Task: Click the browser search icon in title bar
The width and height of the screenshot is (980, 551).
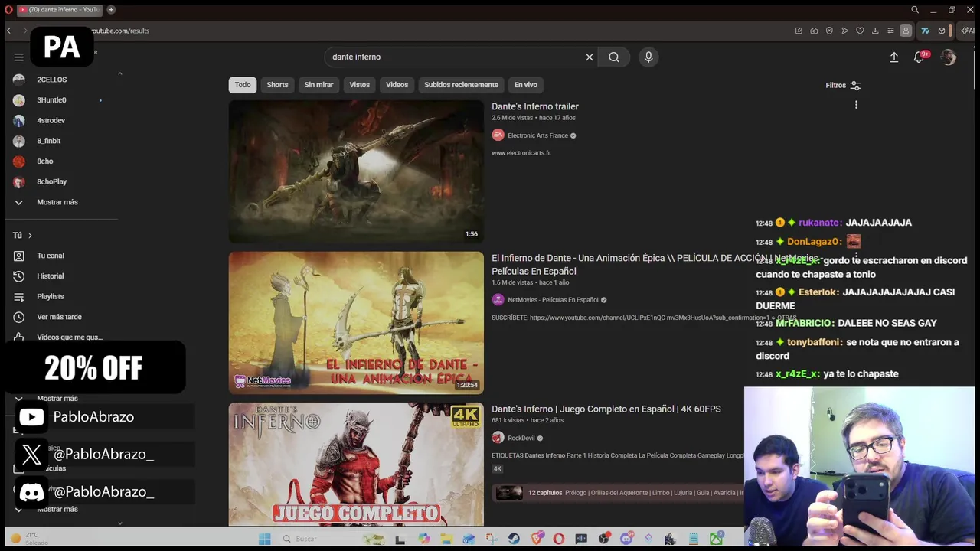Action: pyautogui.click(x=915, y=10)
